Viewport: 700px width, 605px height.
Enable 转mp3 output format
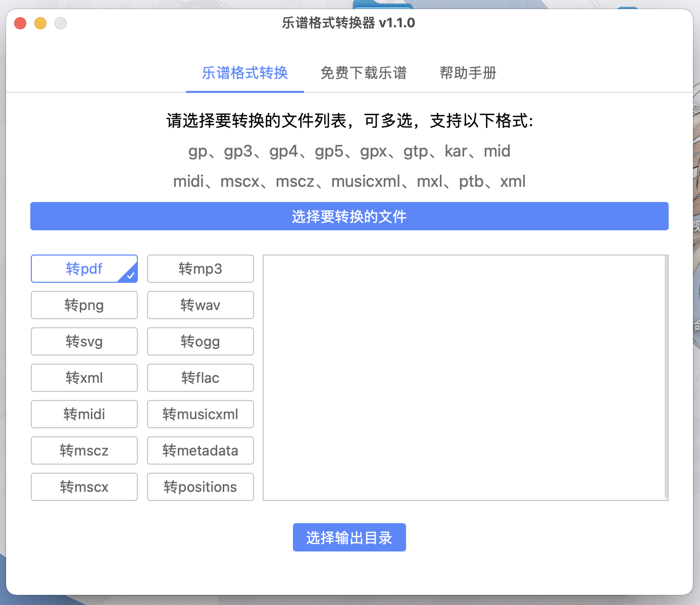click(200, 269)
